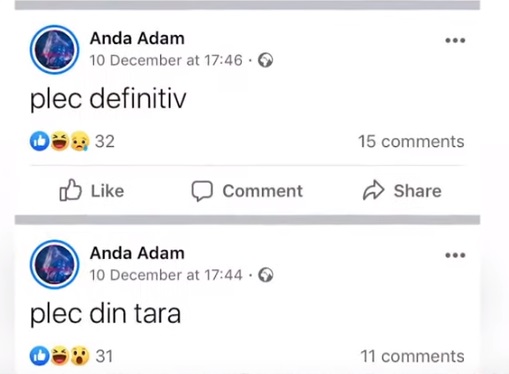The height and width of the screenshot is (374, 509).
Task: Share the 'plec definitiv' post
Action: [402, 191]
